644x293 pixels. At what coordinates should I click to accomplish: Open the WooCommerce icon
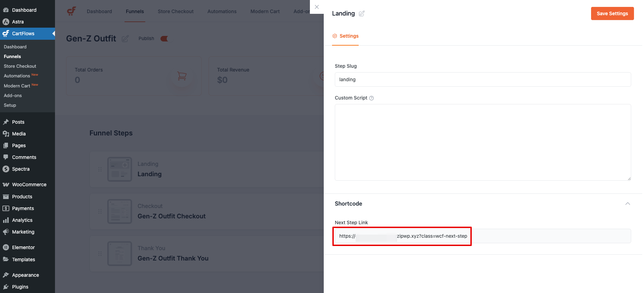(x=6, y=185)
